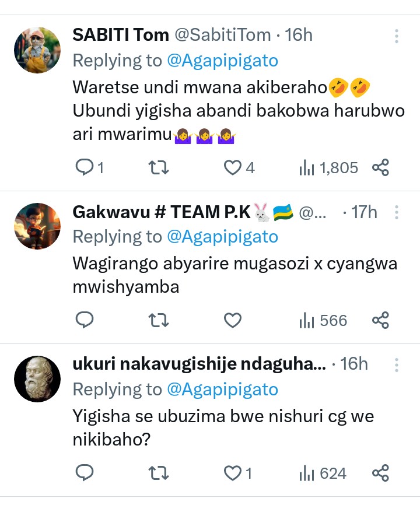Reply to Gakwavu's tweet
420x505 pixels.
85,320
